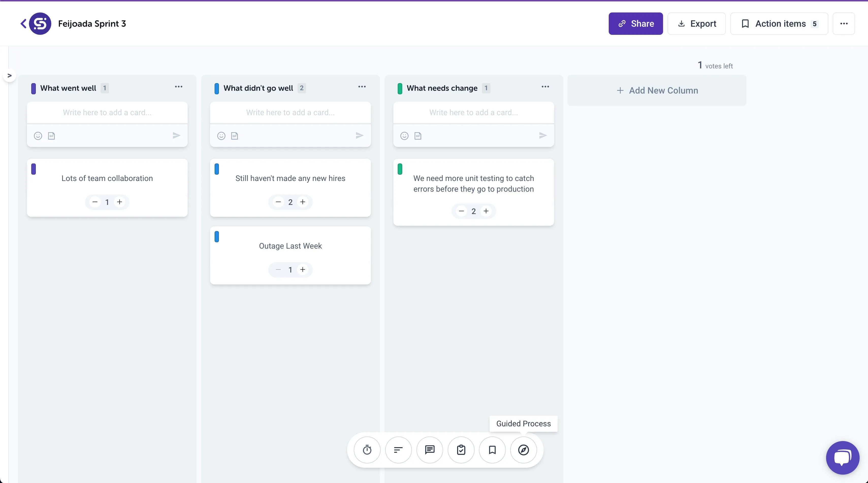Screen dimensions: 868x483
Task: Click the Guided Process compass icon
Action: click(x=523, y=450)
